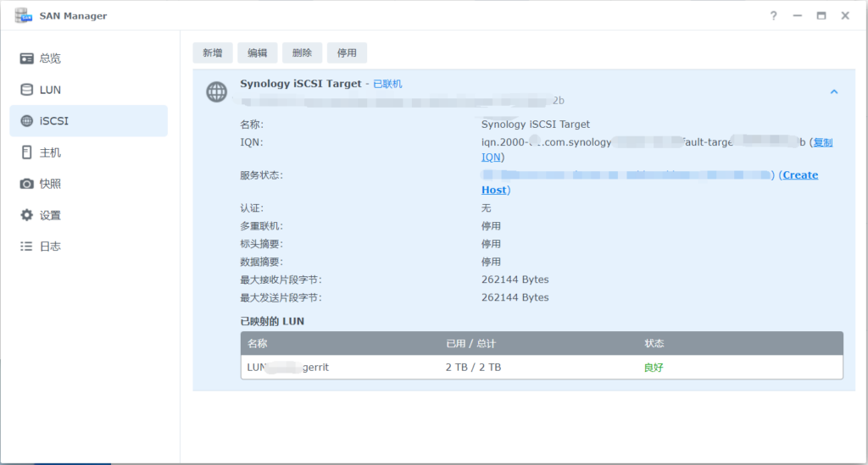Click the 数据摘要 value 停用

coord(491,262)
